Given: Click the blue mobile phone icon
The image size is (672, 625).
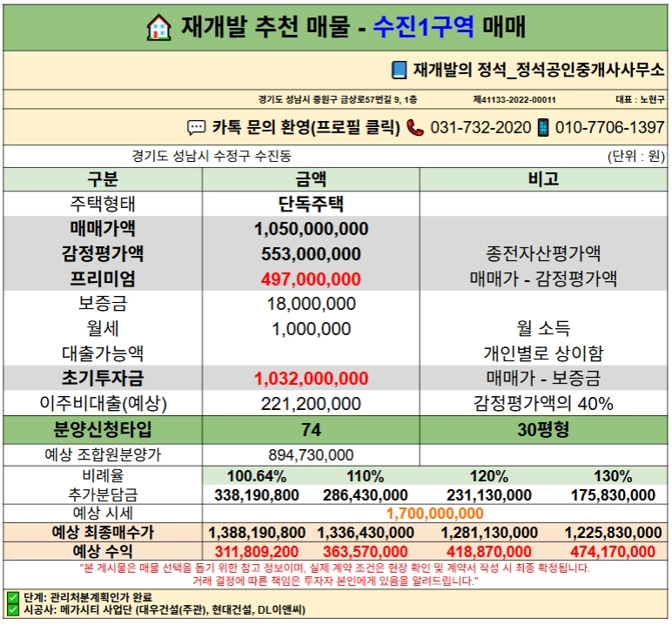Looking at the screenshot, I should (543, 128).
